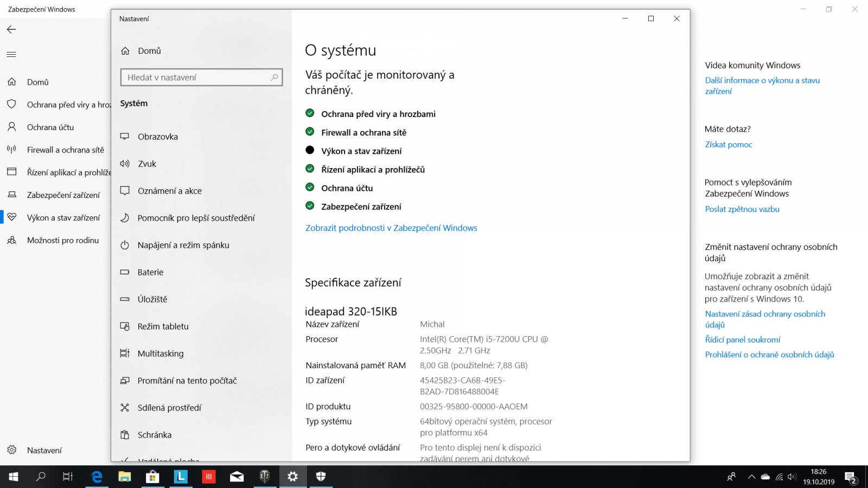Click the volume icon in the system tray

[x=792, y=477]
